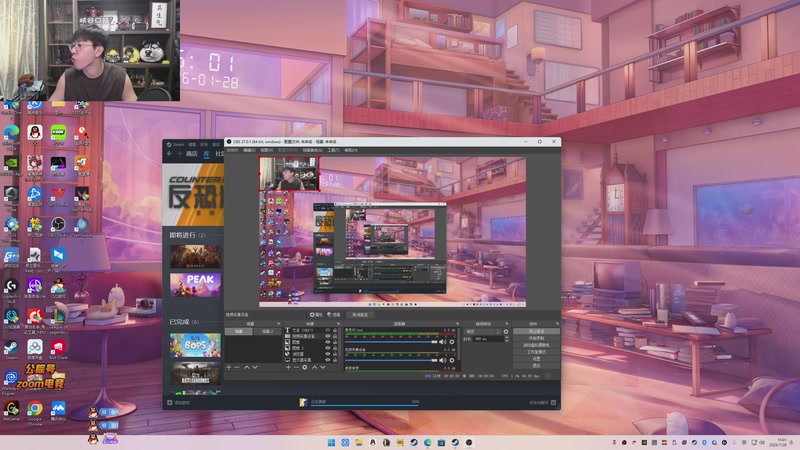Open the OBS Studio desktop shortcut
The image size is (800, 450).
pyautogui.click(x=58, y=225)
